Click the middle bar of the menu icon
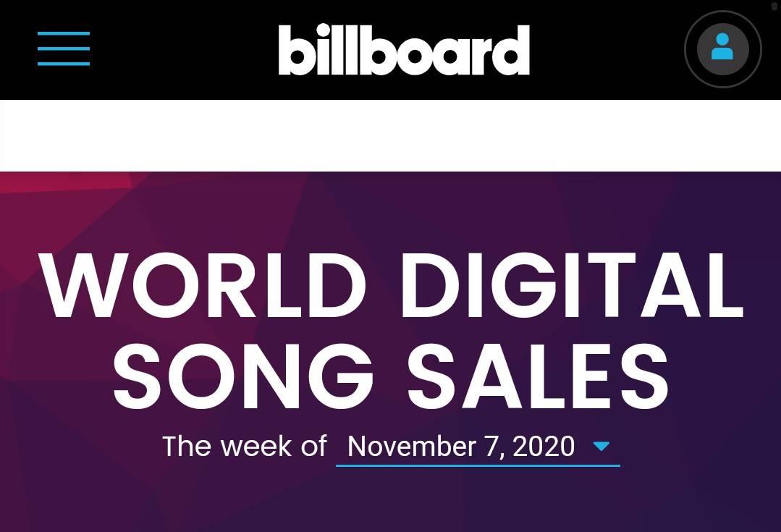The width and height of the screenshot is (781, 532). (64, 48)
